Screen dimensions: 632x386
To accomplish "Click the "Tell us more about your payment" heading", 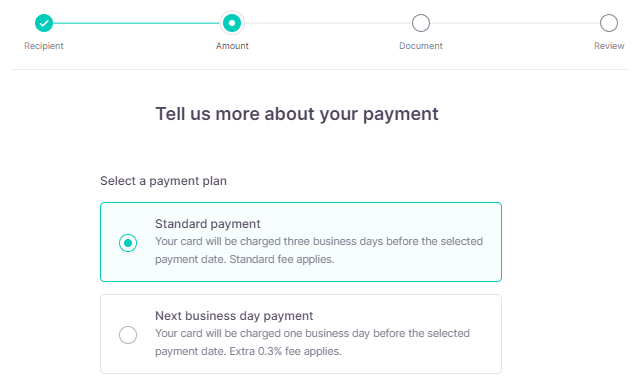I will coord(297,114).
